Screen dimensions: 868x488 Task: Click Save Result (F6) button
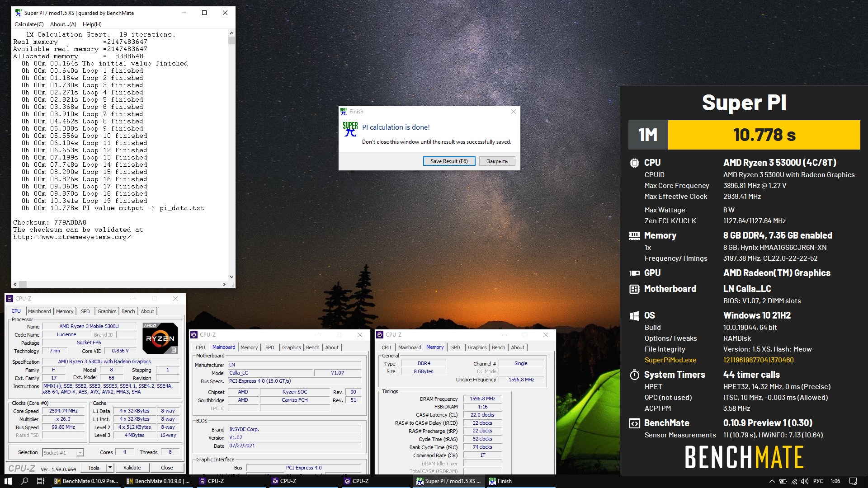(x=449, y=161)
